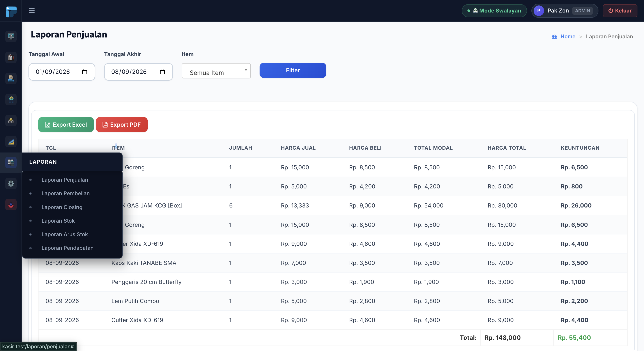Select Laporan Arus Stok menu item
The height and width of the screenshot is (351, 644).
pos(64,234)
